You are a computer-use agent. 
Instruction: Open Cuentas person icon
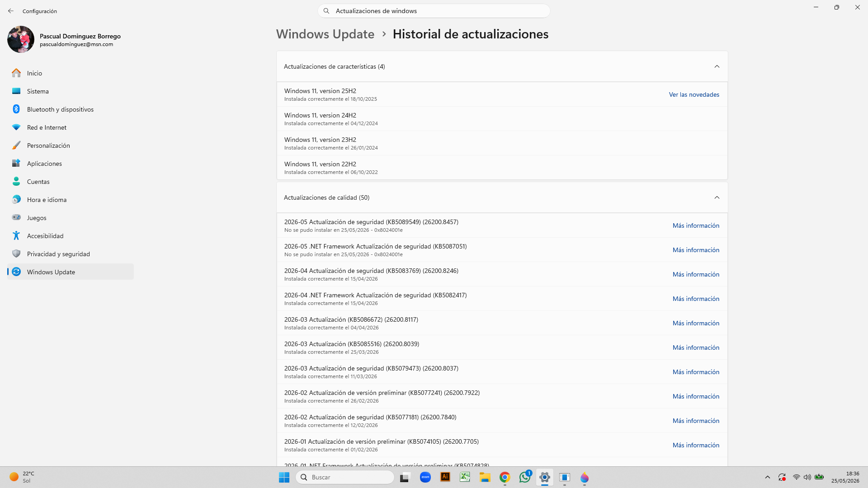tap(16, 181)
